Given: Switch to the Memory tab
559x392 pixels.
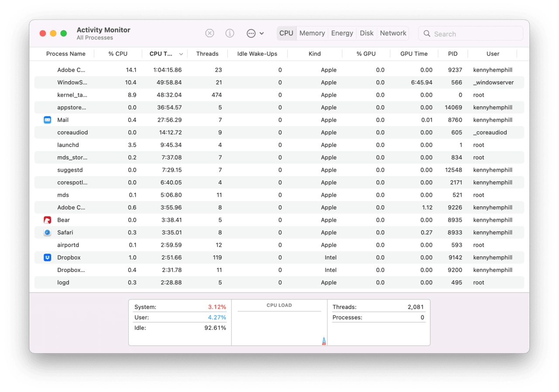Looking at the screenshot, I should point(312,33).
